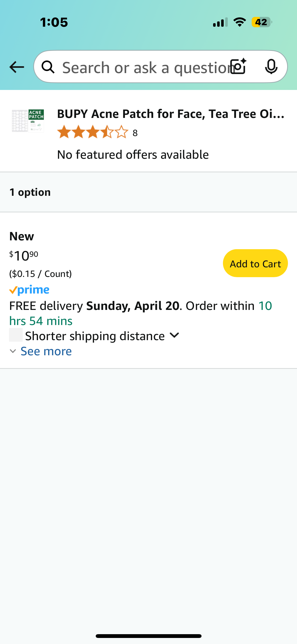
Task: Tap the home indicator bar
Action: [x=148, y=636]
